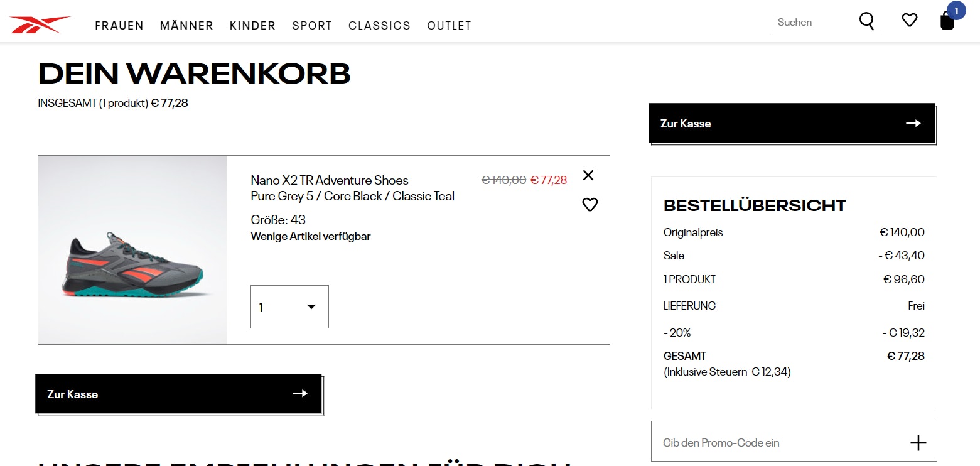This screenshot has height=466, width=980.
Task: Click into the Suchen search field
Action: tap(810, 22)
